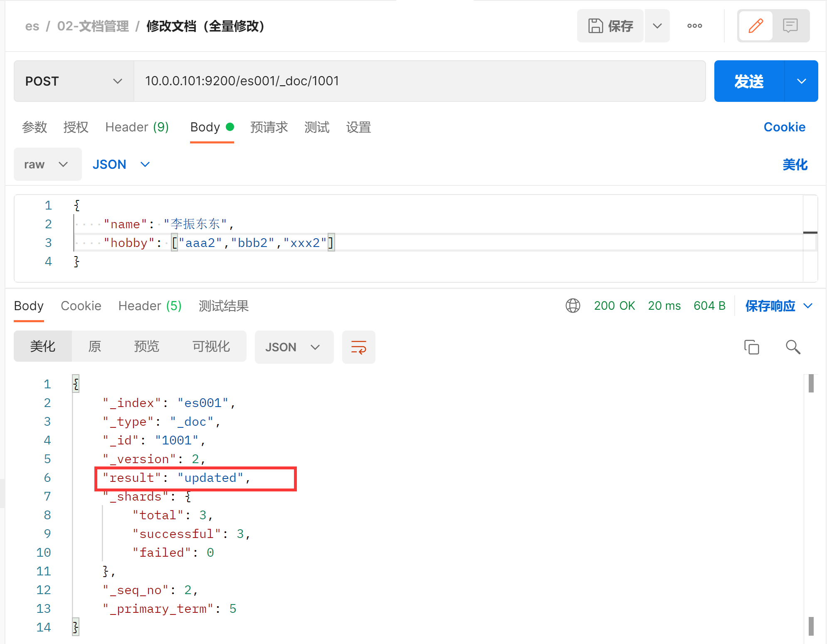Click the request URL input field
The image size is (827, 644).
pos(420,81)
